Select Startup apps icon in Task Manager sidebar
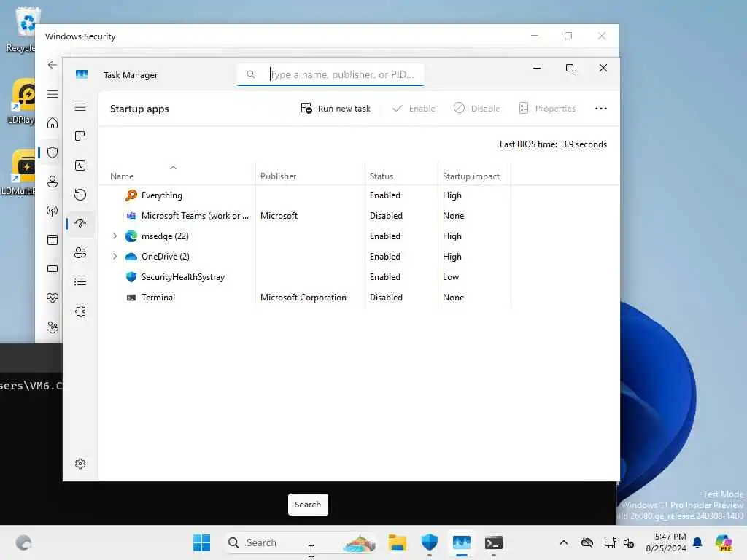747x560 pixels. [80, 223]
